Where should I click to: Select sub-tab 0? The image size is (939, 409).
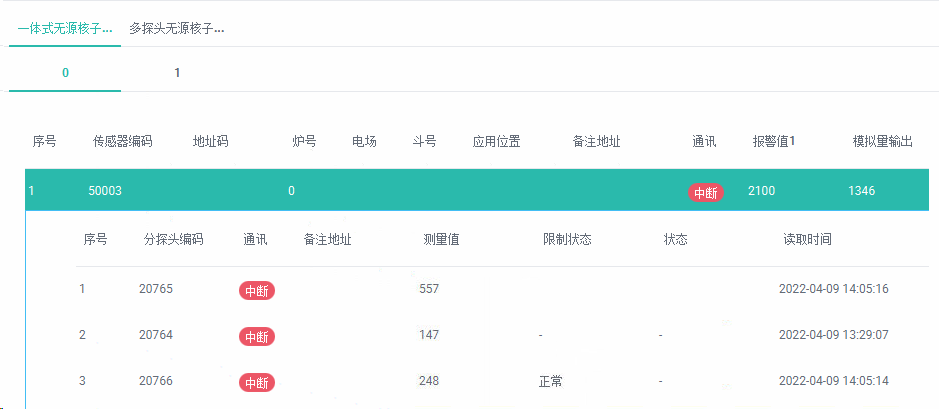[65, 73]
